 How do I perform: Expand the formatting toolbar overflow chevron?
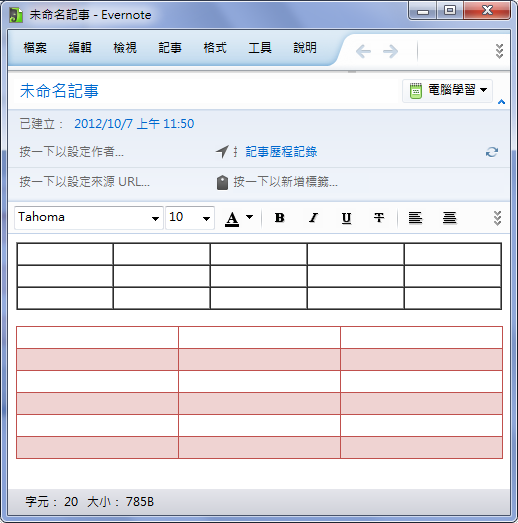pos(497,218)
